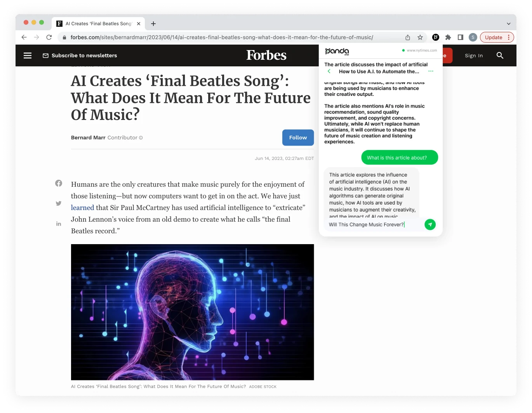Open the Chrome three-dot menu

coord(509,37)
